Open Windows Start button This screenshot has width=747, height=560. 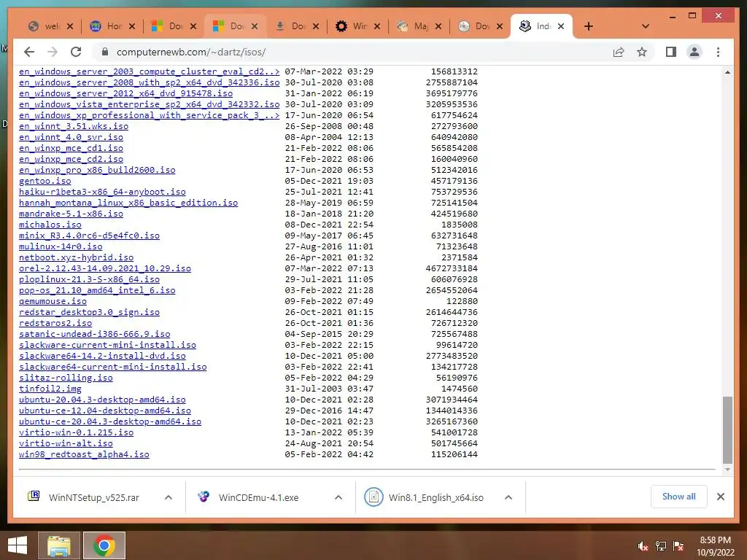[18, 545]
